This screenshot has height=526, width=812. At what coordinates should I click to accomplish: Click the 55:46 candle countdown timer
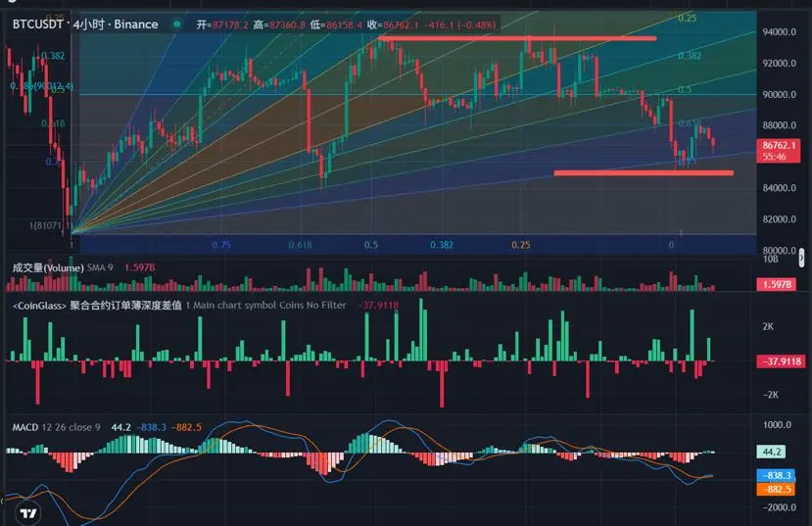[x=774, y=157]
